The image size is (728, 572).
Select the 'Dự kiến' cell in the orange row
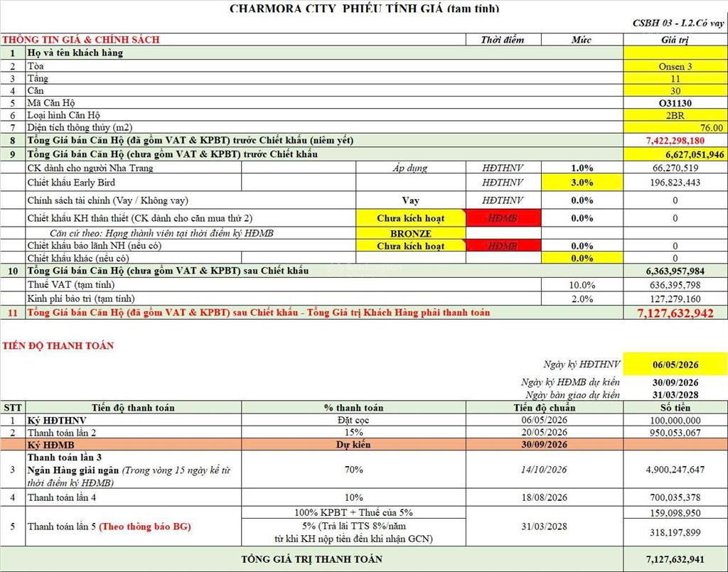point(353,444)
